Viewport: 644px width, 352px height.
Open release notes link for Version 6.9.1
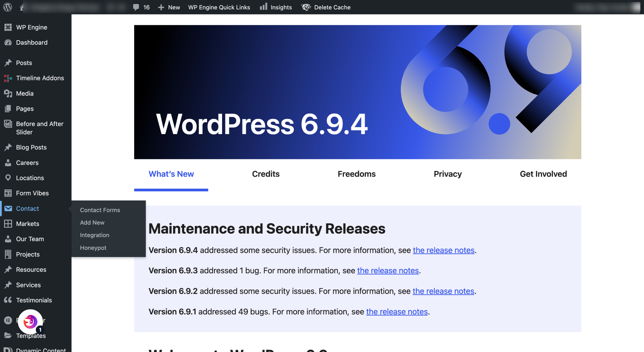(x=397, y=312)
